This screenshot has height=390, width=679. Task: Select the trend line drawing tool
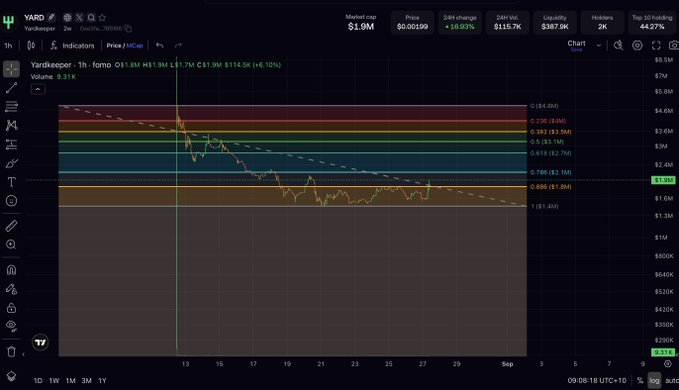(11, 88)
